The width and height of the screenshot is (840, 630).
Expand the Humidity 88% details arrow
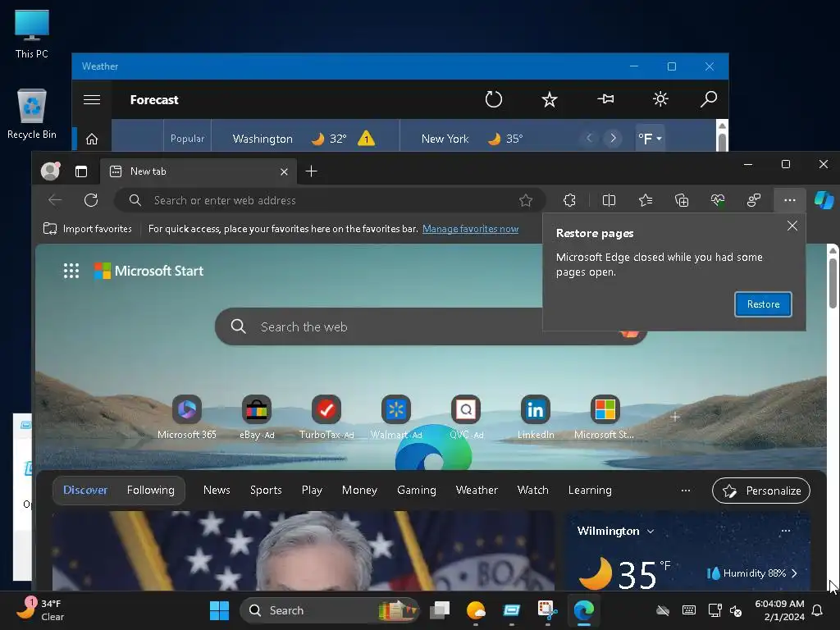click(x=794, y=573)
